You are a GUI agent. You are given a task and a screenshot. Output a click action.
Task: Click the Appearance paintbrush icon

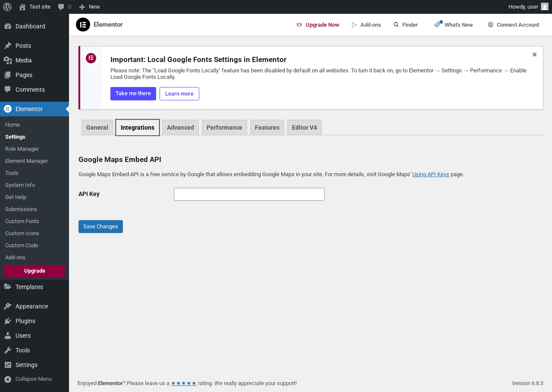point(8,306)
